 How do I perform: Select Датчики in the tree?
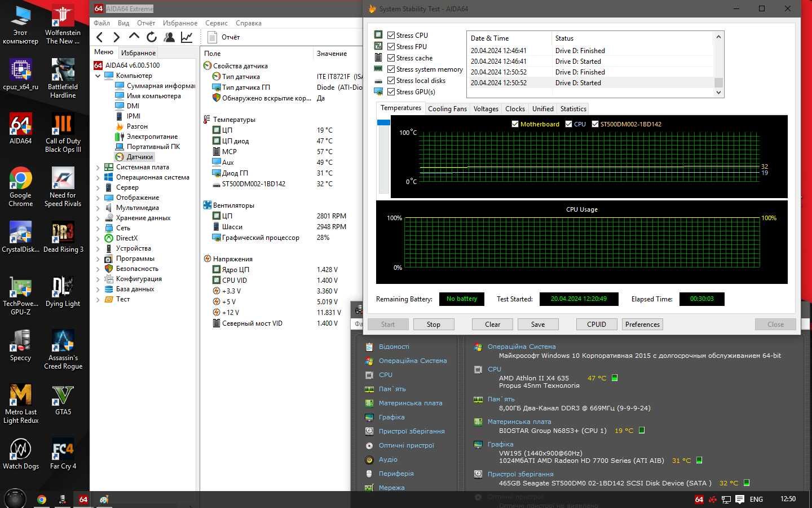[139, 157]
